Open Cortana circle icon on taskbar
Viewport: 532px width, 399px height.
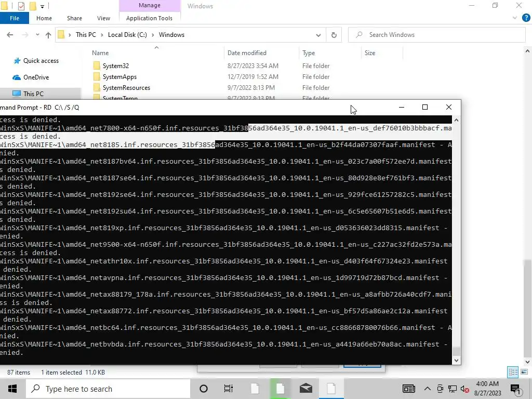coord(203,389)
